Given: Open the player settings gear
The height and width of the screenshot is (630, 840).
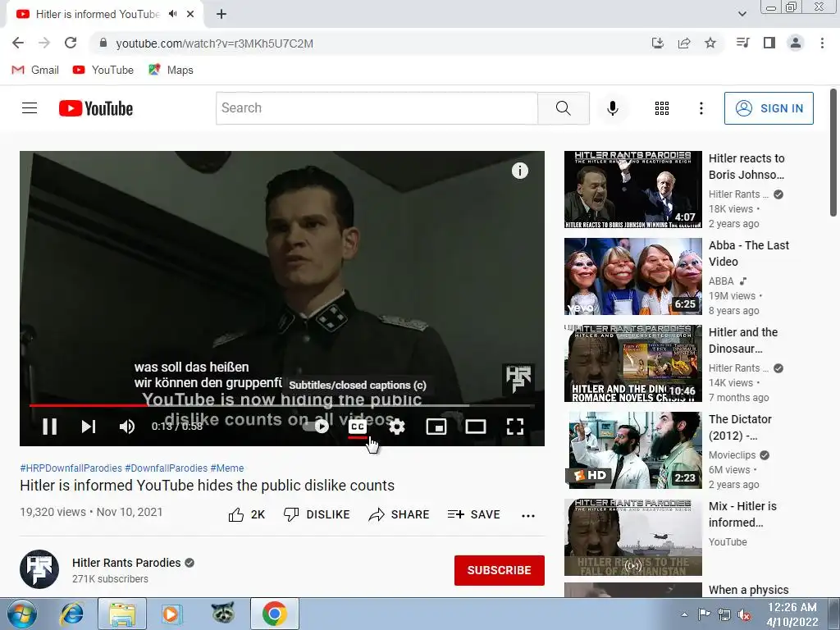Looking at the screenshot, I should pos(396,427).
